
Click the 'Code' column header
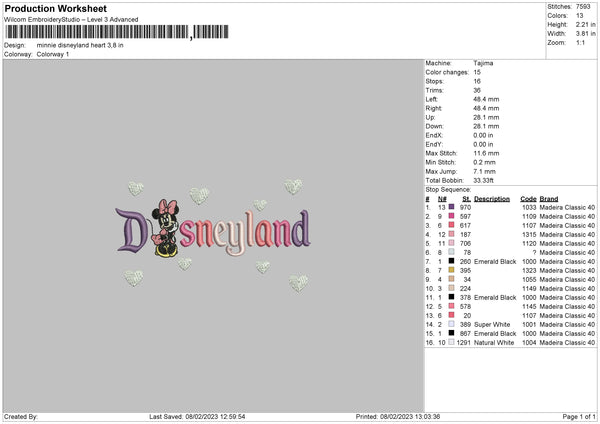click(x=528, y=199)
